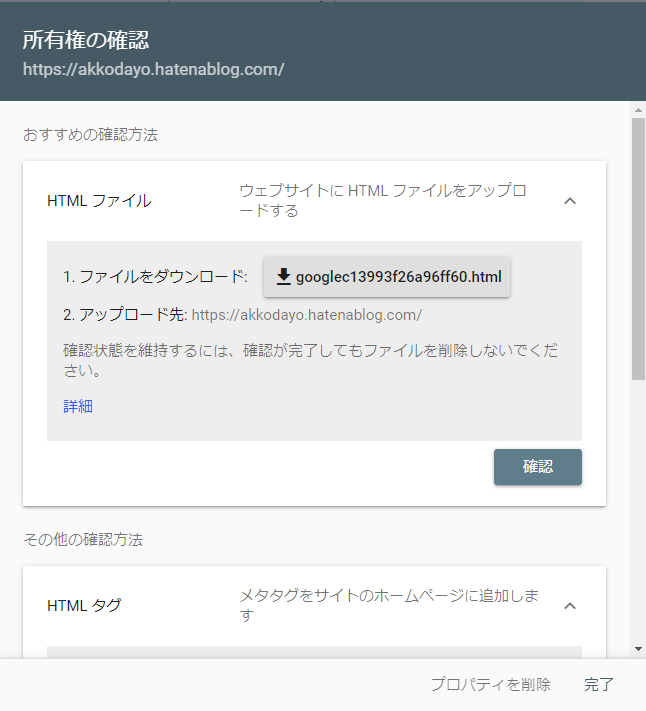Collapse the HTML タグ section chevron
Image resolution: width=646 pixels, height=711 pixels.
coord(570,606)
